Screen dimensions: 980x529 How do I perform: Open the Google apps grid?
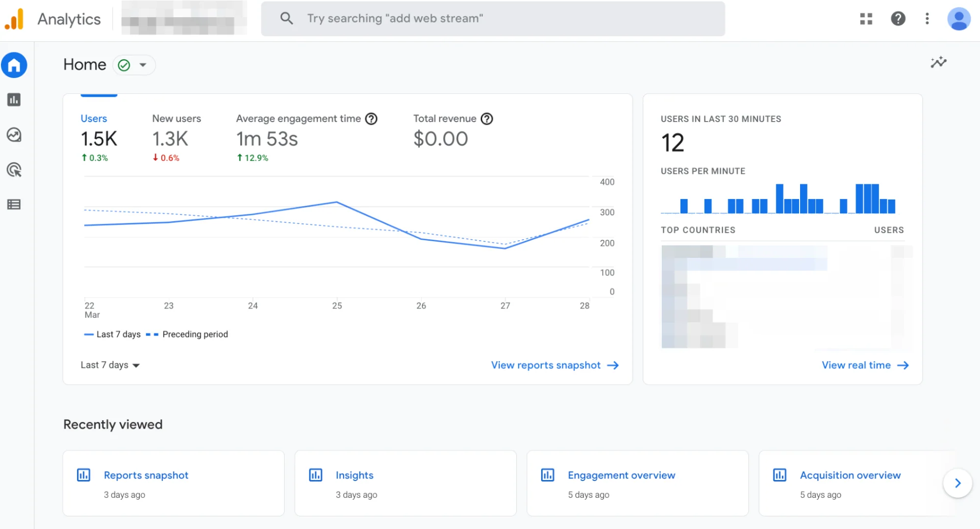click(866, 19)
